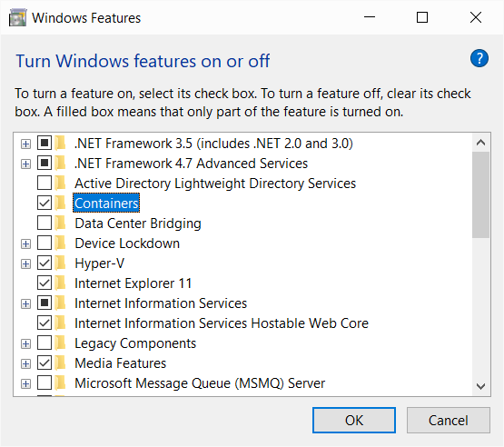Toggle the .NET Framework 3.5 checkbox

click(44, 143)
